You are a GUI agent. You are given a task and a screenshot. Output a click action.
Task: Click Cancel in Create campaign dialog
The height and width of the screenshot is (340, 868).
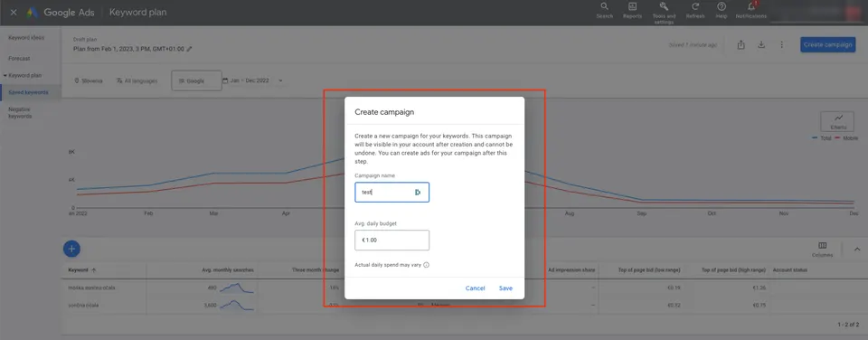475,288
